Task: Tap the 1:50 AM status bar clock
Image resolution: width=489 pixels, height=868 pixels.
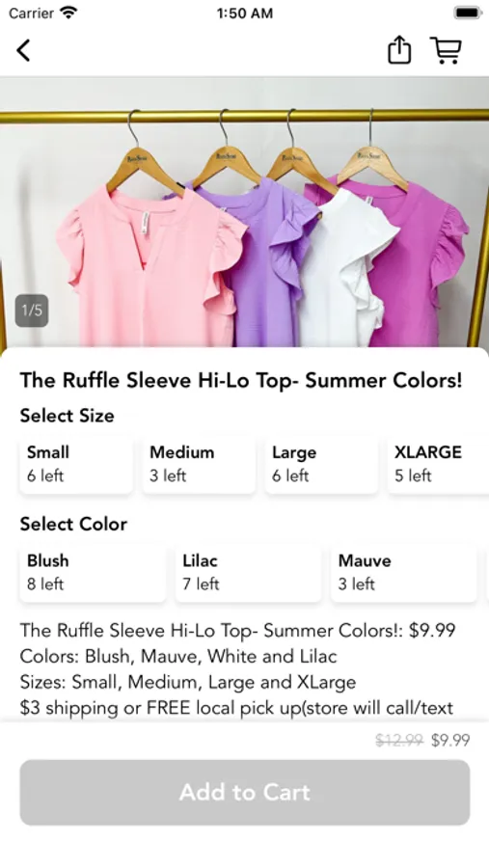Action: pos(244,14)
